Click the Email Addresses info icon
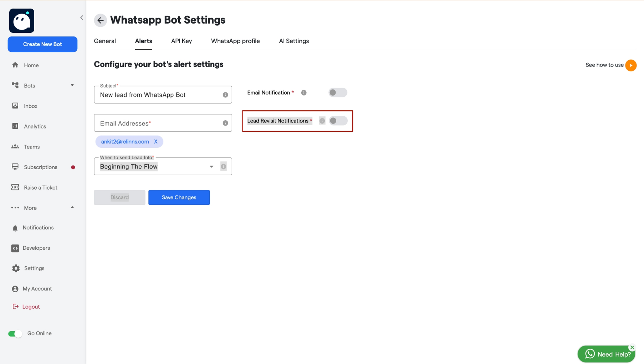644x364 pixels. point(225,123)
